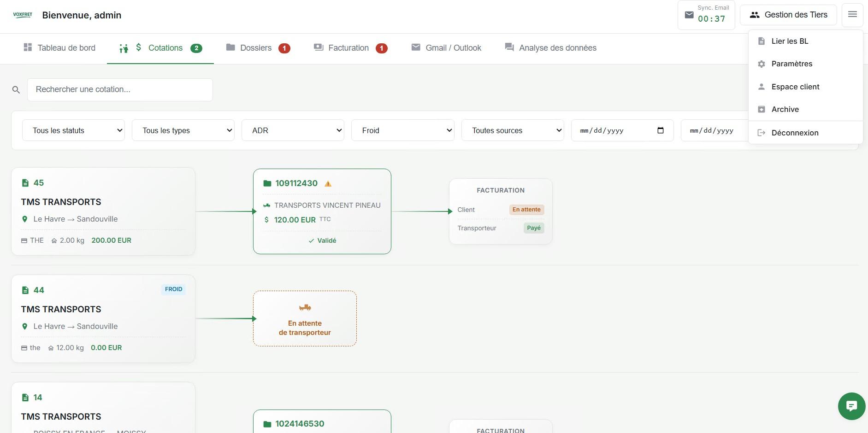Expand the Tous les statuts dropdown
The width and height of the screenshot is (868, 433).
pos(74,130)
